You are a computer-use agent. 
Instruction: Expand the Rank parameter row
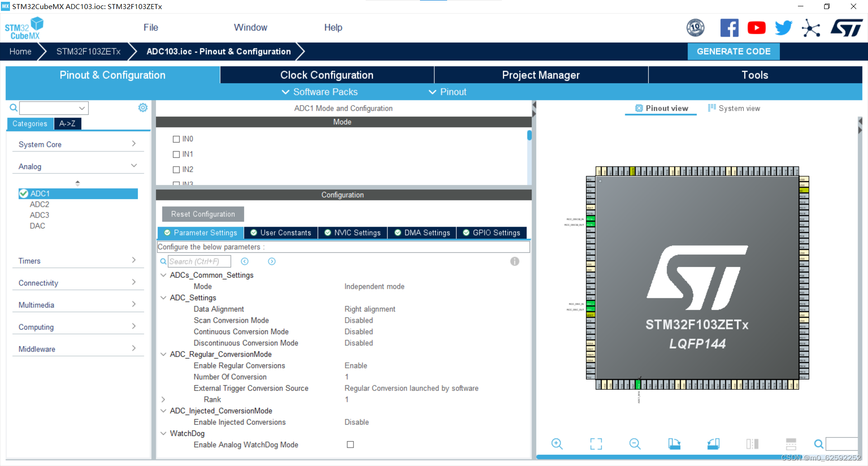[163, 399]
